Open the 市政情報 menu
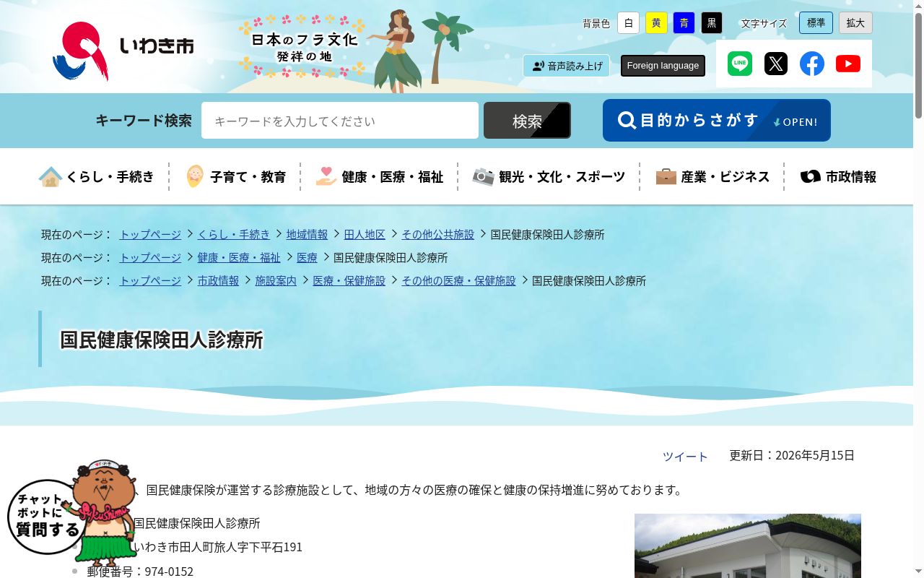The width and height of the screenshot is (924, 578). (838, 176)
